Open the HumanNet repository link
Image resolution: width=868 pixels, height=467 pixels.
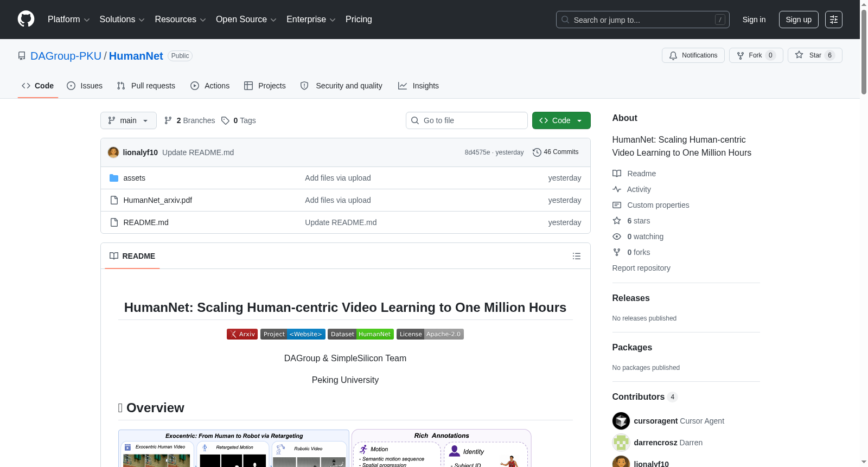coord(136,56)
